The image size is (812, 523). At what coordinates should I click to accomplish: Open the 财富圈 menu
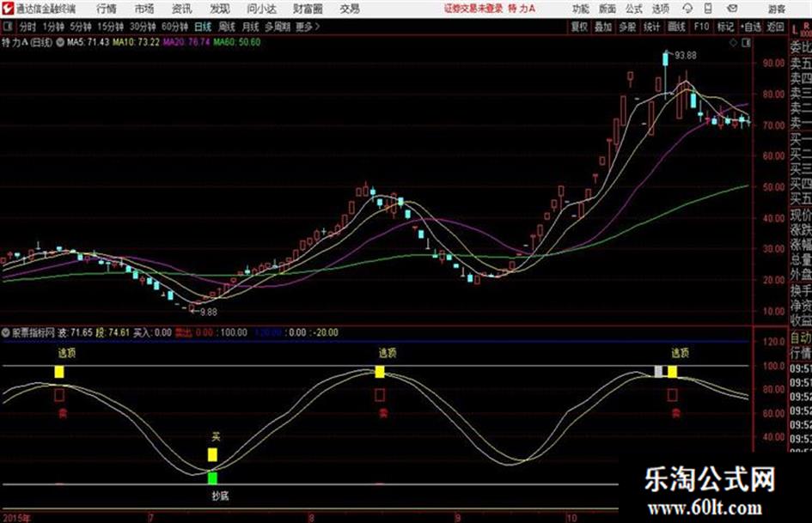308,9
